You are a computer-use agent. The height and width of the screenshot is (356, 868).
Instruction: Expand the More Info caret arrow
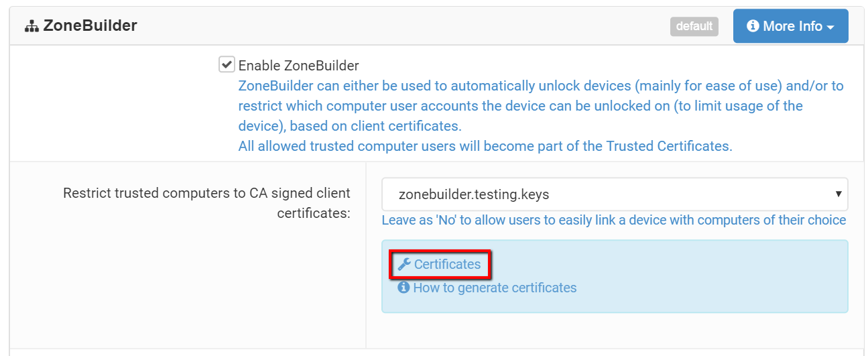click(830, 27)
